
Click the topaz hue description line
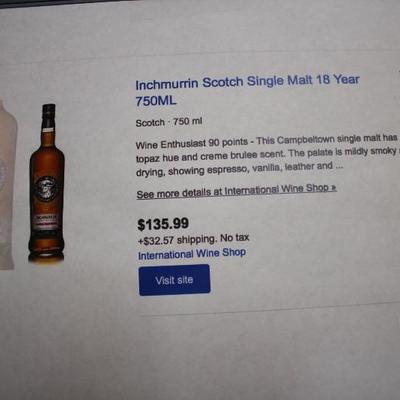coord(267,155)
